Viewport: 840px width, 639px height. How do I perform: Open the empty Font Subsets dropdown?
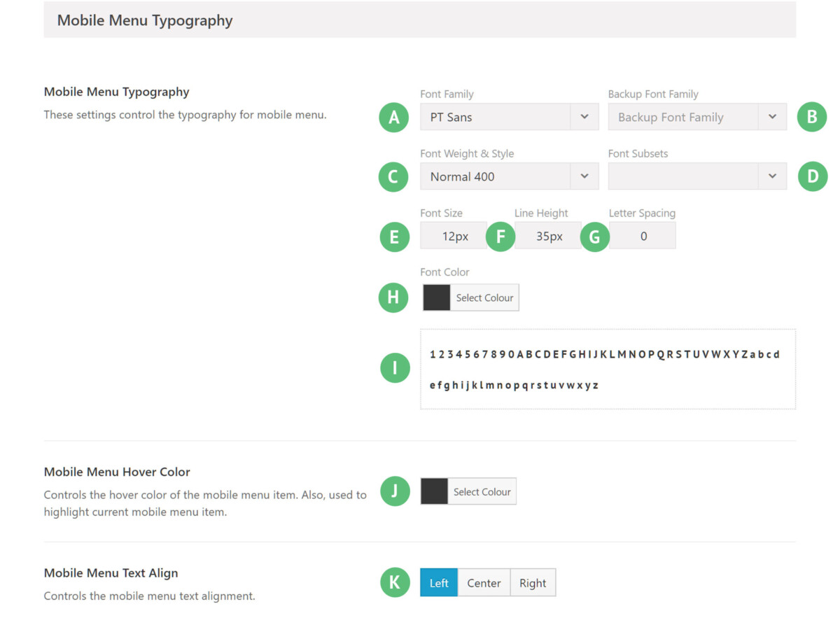697,176
